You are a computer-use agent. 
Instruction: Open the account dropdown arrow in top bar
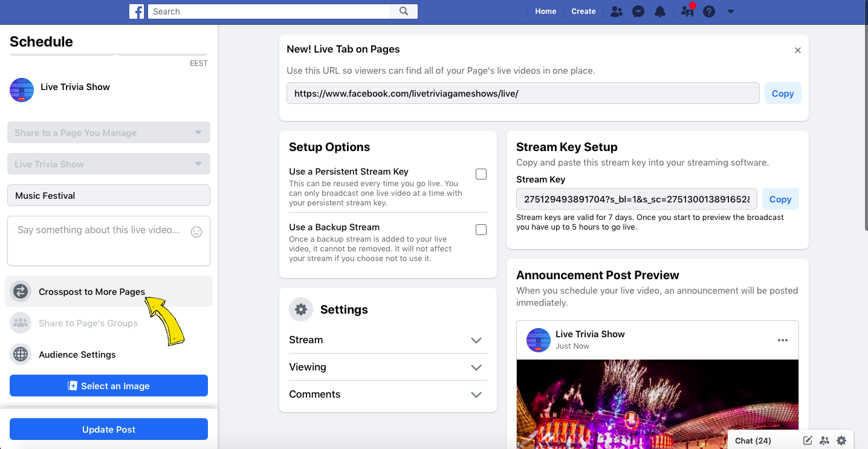point(730,11)
